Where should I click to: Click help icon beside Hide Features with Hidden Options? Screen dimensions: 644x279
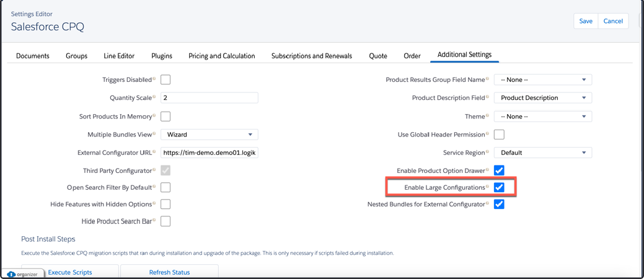[x=154, y=203]
